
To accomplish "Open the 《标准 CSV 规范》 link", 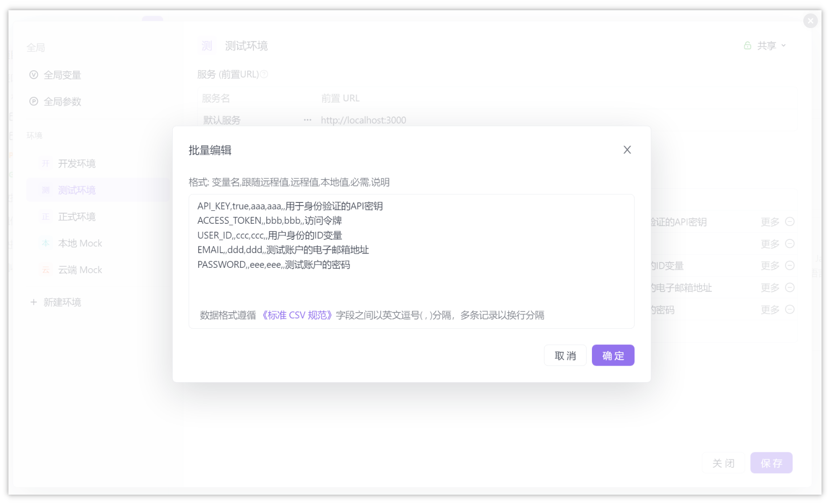I will [296, 315].
